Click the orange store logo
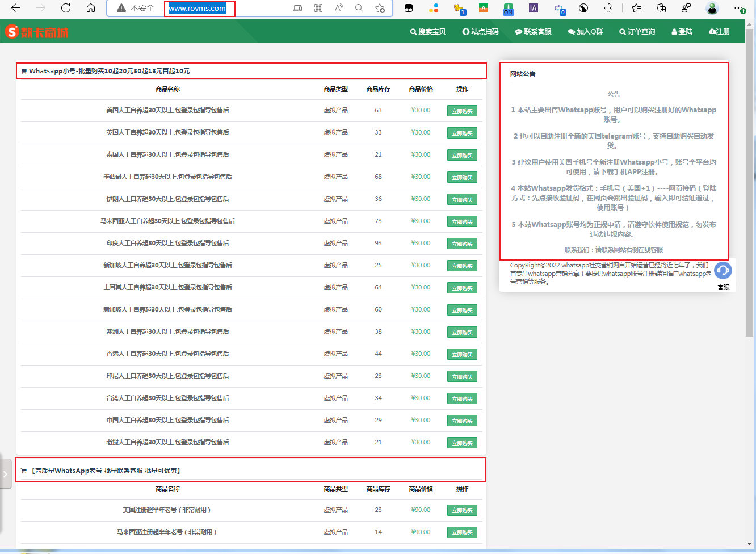 tap(36, 32)
